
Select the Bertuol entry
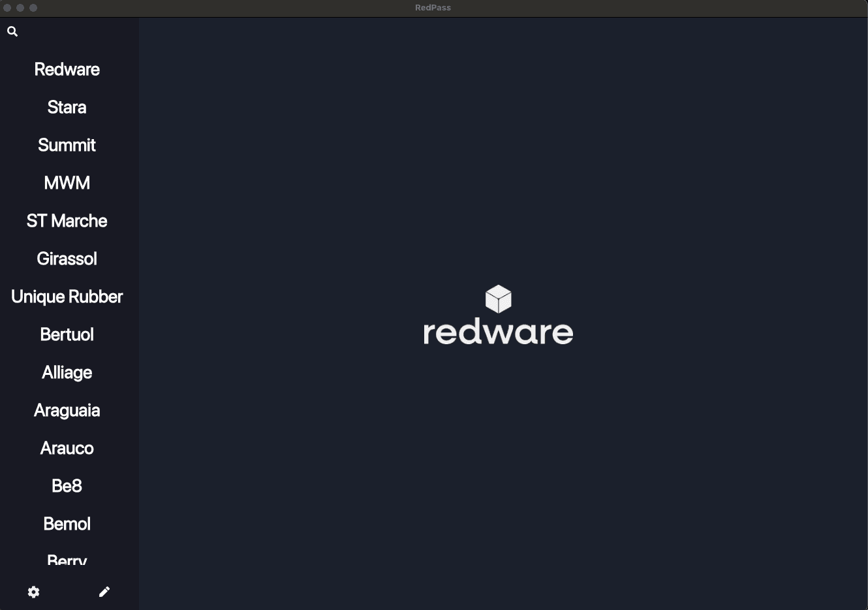[67, 334]
